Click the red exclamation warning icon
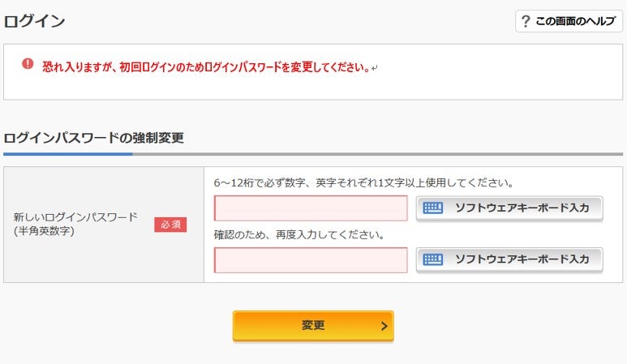This screenshot has height=364, width=627. tap(28, 64)
